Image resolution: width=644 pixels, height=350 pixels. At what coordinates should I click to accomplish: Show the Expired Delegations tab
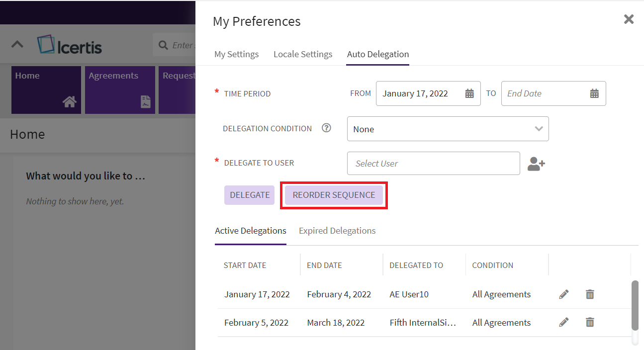[337, 231]
